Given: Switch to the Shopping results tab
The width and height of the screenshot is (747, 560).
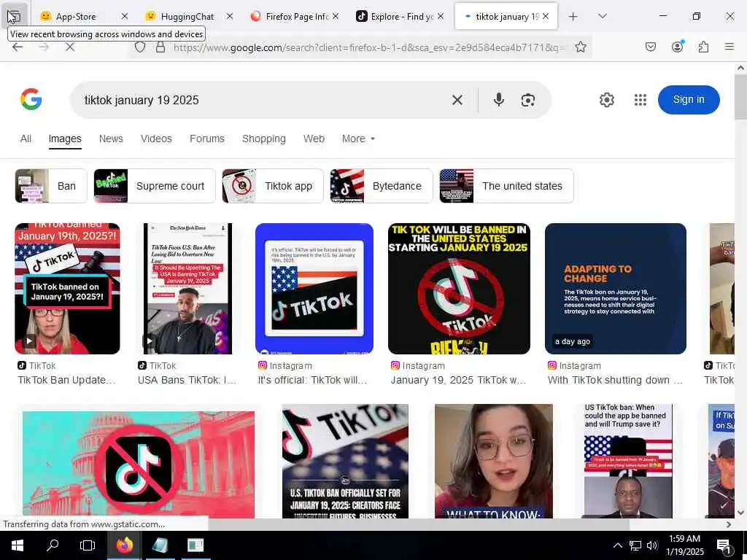Looking at the screenshot, I should pos(264,139).
